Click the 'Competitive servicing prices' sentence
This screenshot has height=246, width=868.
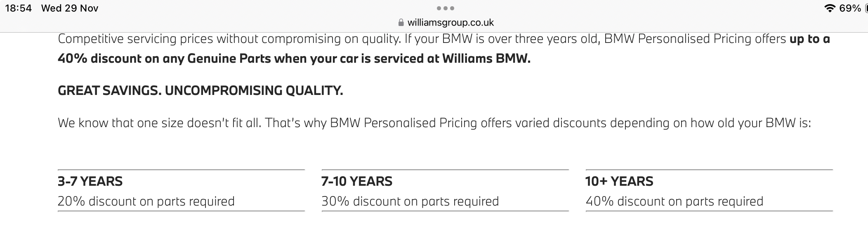(x=229, y=39)
